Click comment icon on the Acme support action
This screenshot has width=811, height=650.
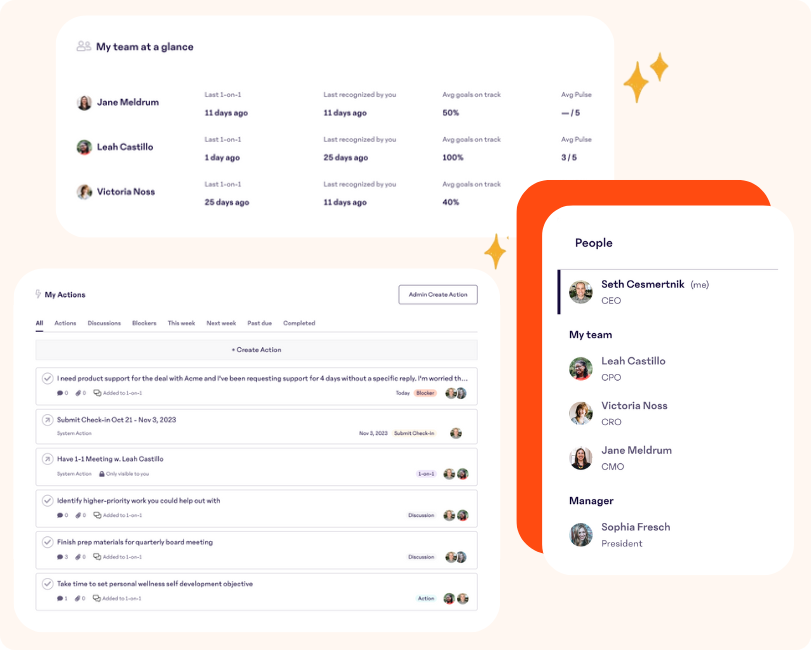click(x=60, y=393)
